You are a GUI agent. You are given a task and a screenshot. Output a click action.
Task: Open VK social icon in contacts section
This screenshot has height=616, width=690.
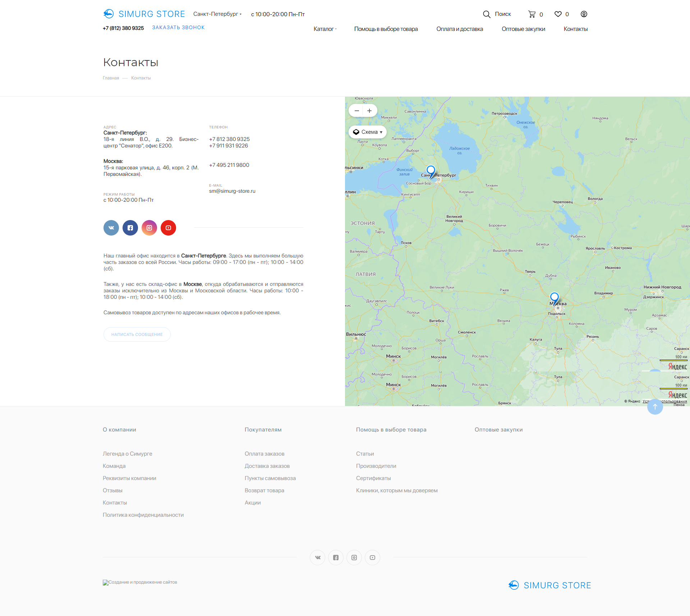pyautogui.click(x=111, y=228)
